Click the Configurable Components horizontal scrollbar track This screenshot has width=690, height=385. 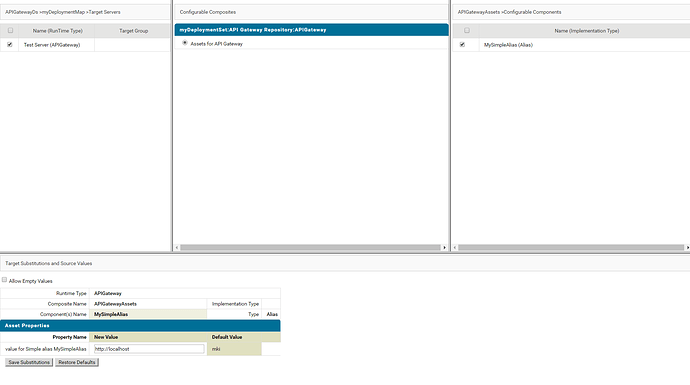(571, 248)
